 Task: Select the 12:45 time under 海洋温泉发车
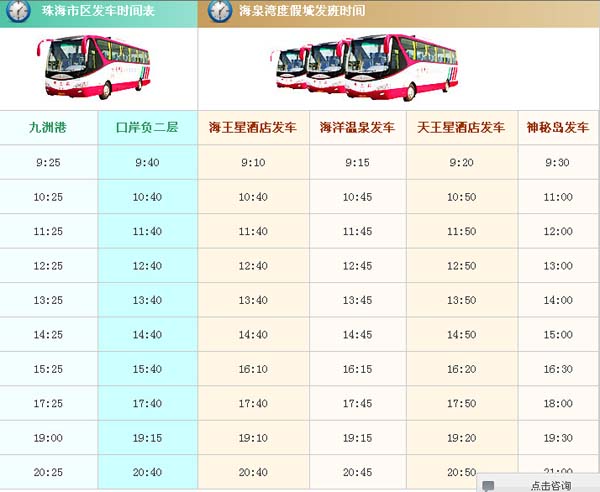point(357,266)
